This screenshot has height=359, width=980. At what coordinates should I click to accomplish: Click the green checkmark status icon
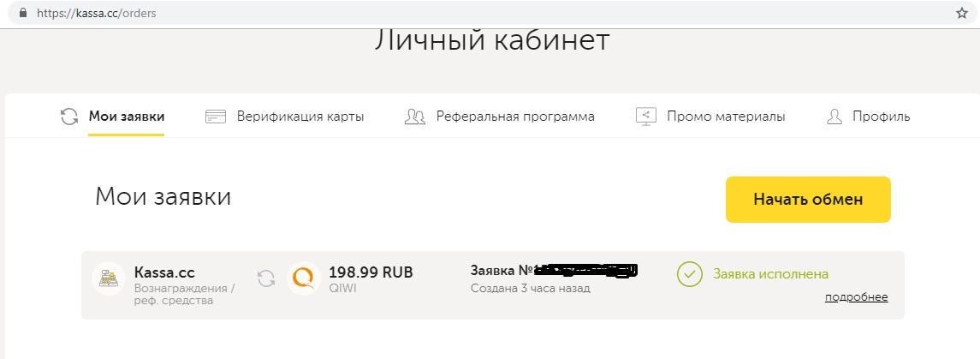pyautogui.click(x=690, y=274)
